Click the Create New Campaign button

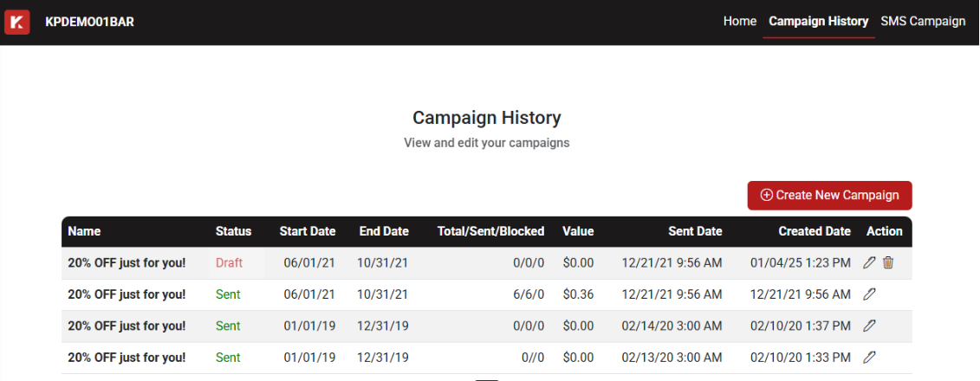829,196
